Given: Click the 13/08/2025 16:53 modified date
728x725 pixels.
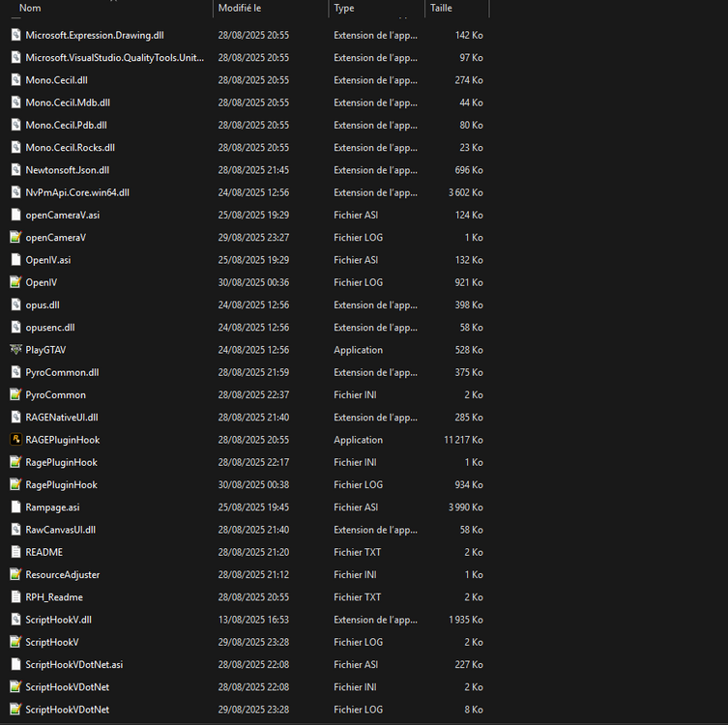Looking at the screenshot, I should point(253,620).
